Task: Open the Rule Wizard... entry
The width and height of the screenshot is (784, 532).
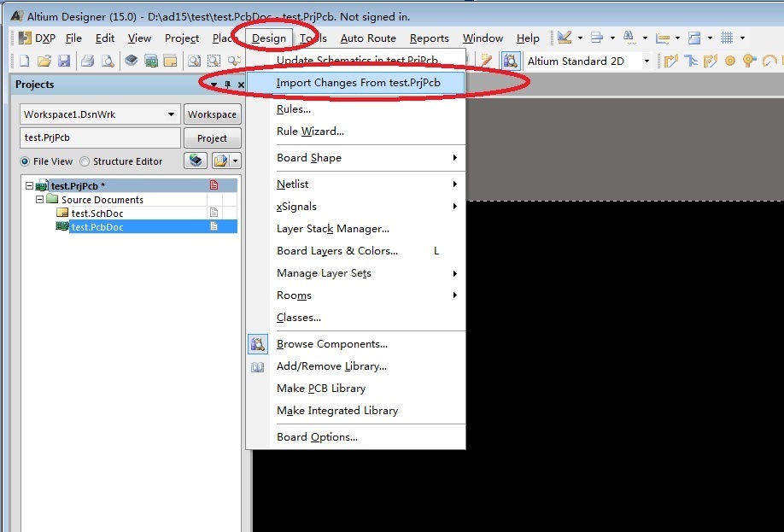Action: point(356,132)
